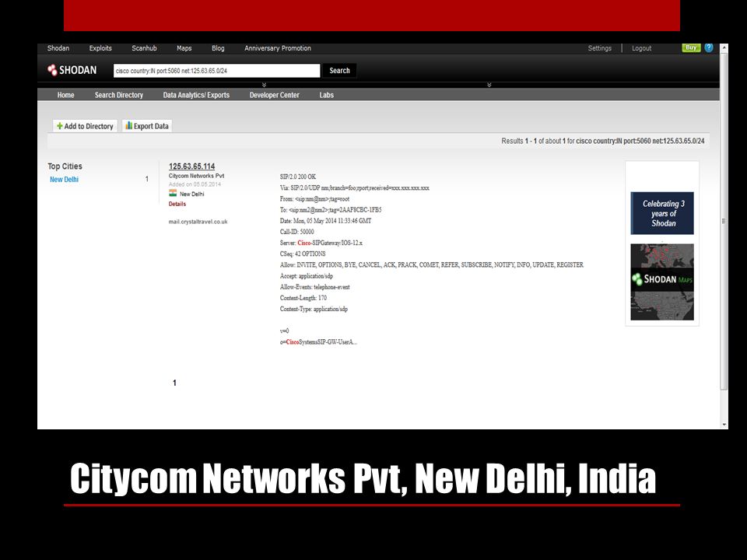This screenshot has width=747, height=560.
Task: Open Shodan Maps banner image
Action: pyautogui.click(x=661, y=282)
